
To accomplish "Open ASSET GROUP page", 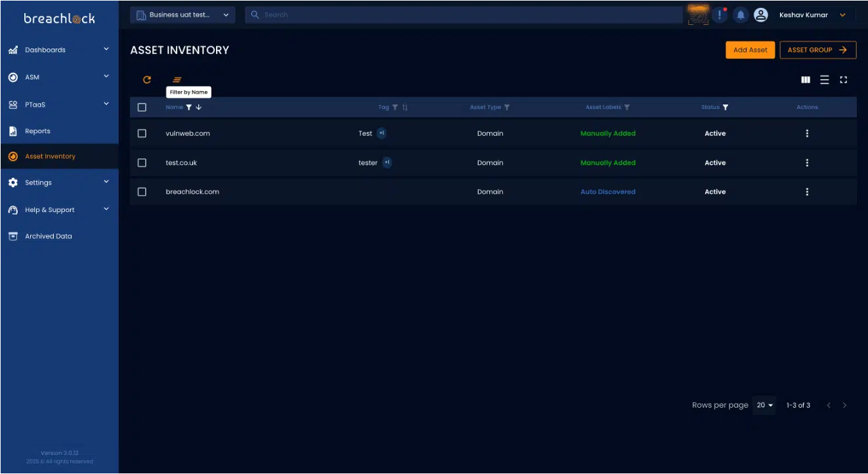I will tap(818, 50).
